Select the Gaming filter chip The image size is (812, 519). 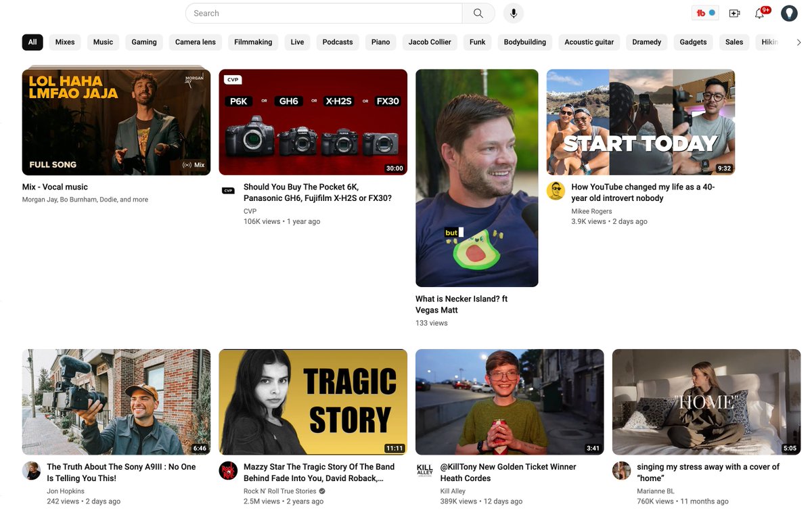[x=144, y=42]
